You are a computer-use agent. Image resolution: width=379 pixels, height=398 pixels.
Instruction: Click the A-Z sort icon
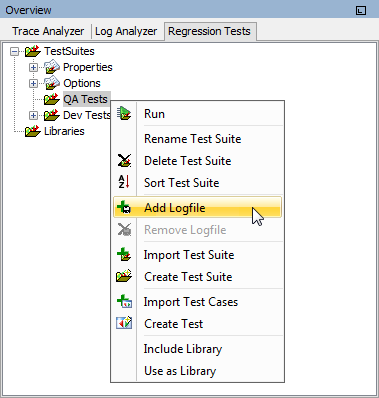124,182
